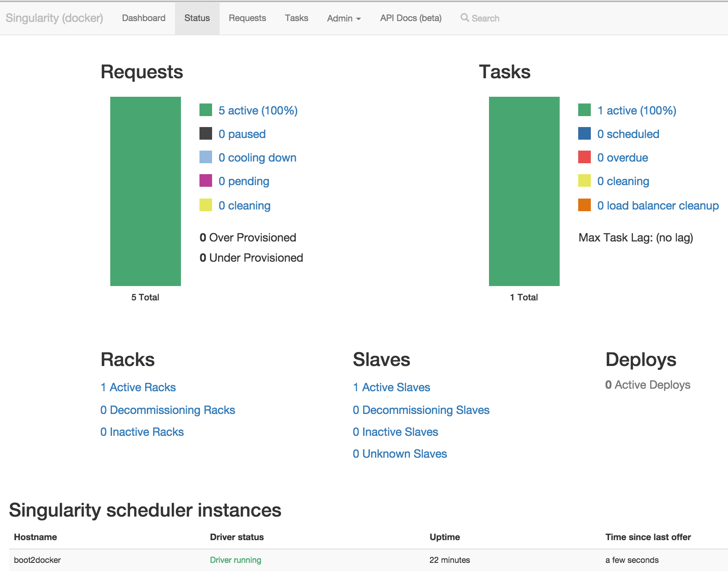Open the 0 cleaning tasks link
728x578 pixels.
(623, 181)
